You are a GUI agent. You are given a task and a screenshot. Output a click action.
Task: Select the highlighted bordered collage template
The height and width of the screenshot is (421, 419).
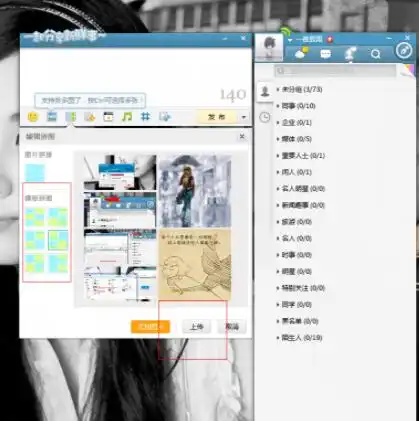pos(58,240)
